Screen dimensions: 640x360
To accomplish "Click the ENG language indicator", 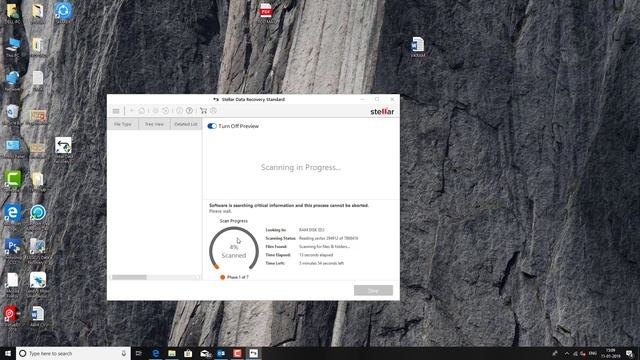I will click(593, 353).
